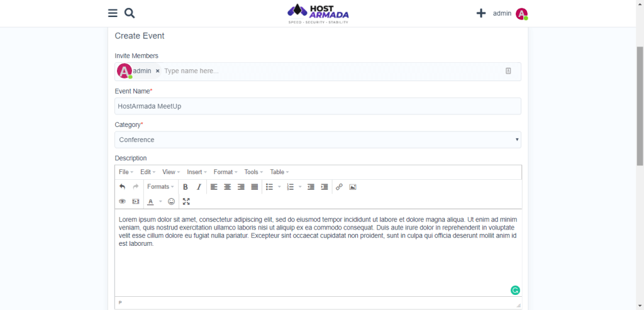The height and width of the screenshot is (310, 644).
Task: Redo the last undone edit
Action: [136, 187]
